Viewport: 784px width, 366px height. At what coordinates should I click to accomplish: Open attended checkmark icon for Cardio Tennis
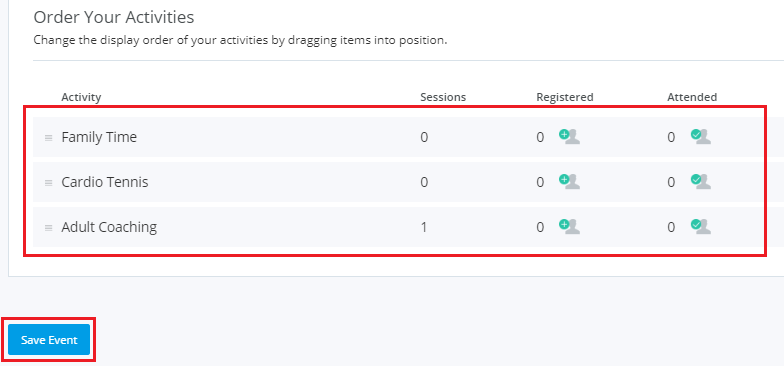[x=701, y=182]
